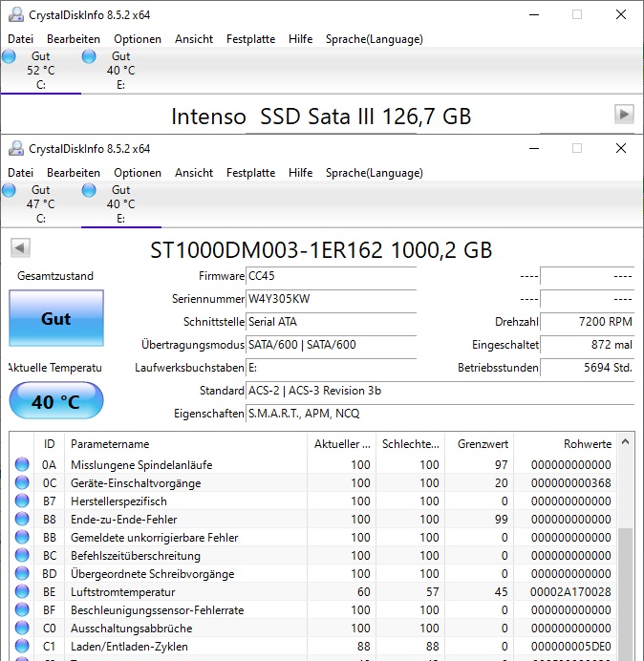
Task: Select the C: 52 °C drive tab in the top window
Action: [x=40, y=71]
